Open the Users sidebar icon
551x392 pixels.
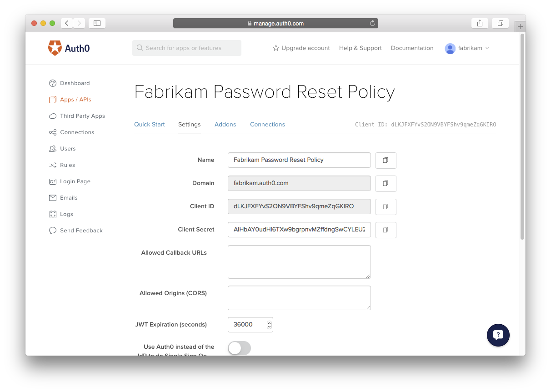[53, 149]
